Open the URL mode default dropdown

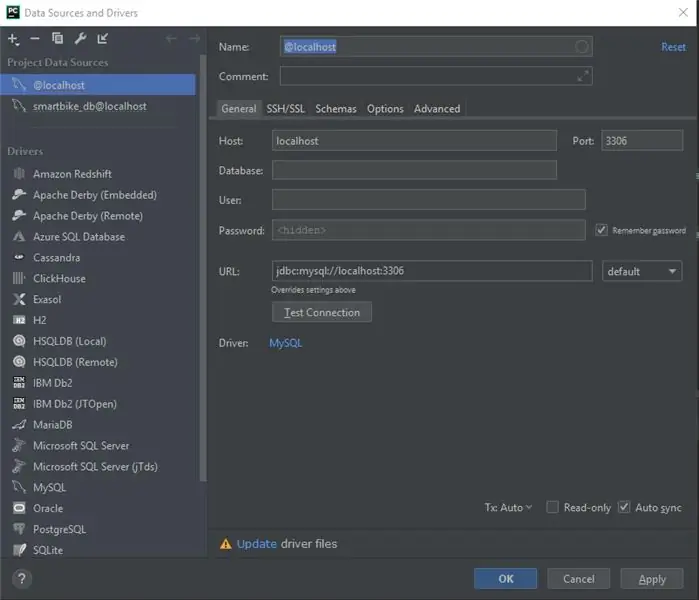click(x=641, y=271)
